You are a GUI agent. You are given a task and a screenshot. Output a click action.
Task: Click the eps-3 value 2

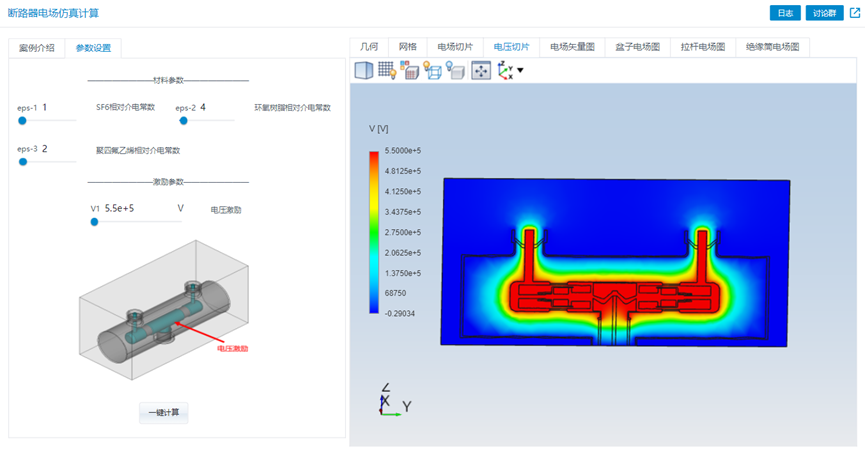point(45,148)
